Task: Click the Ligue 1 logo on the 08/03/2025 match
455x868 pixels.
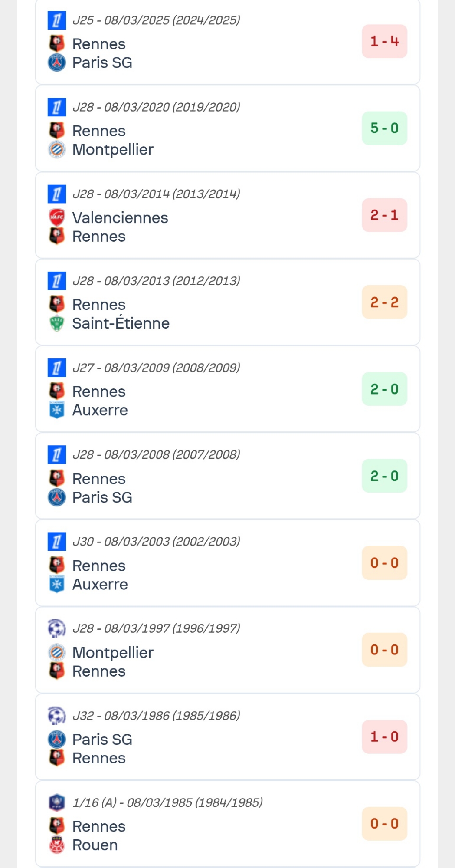Action: [x=57, y=20]
